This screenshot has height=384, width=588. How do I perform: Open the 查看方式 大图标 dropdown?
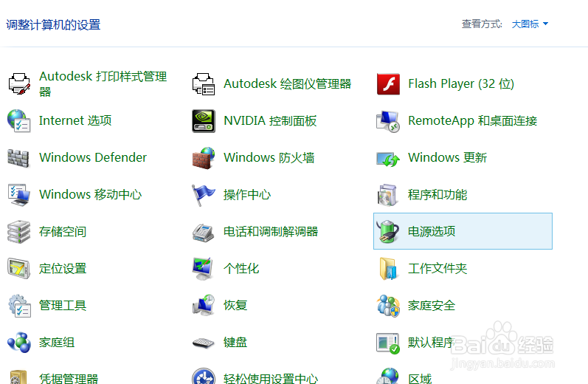[x=530, y=24]
